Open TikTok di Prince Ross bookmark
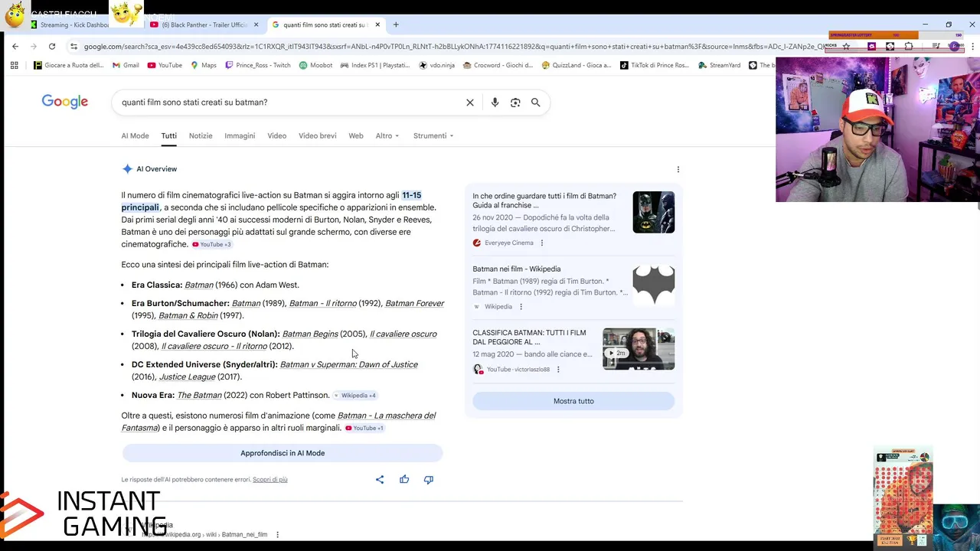This screenshot has height=551, width=980. (655, 65)
